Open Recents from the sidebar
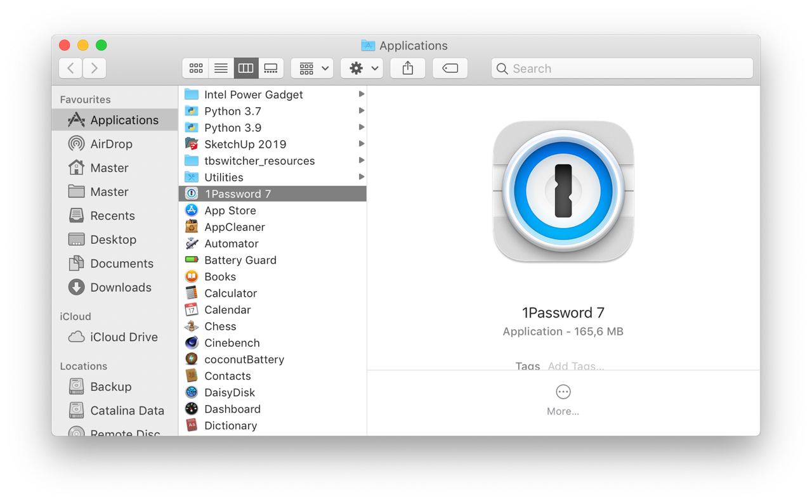 (x=115, y=216)
